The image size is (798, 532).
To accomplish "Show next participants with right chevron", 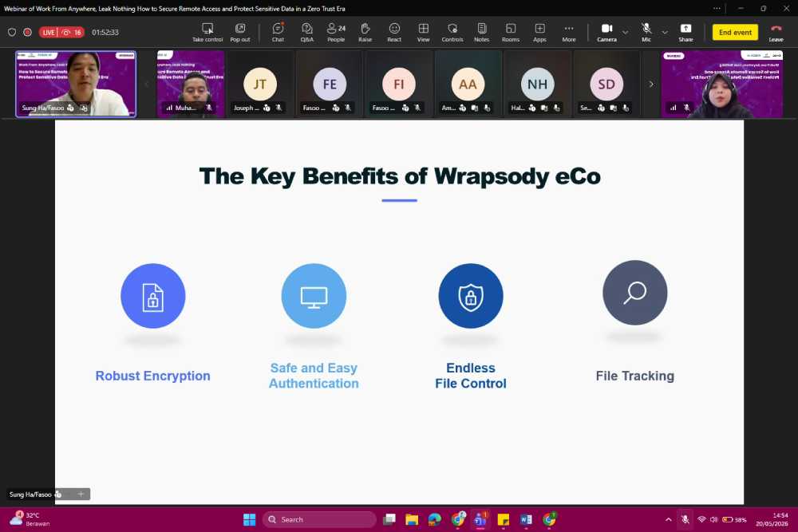I will [x=651, y=84].
